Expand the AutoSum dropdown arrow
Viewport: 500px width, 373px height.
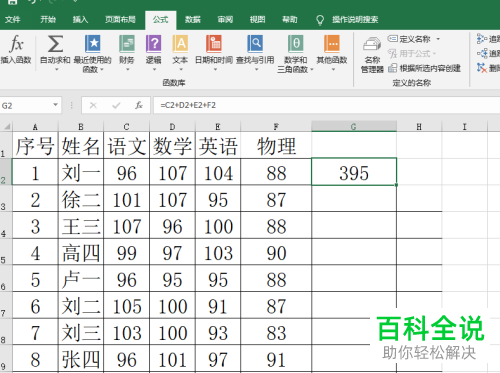tap(57, 69)
